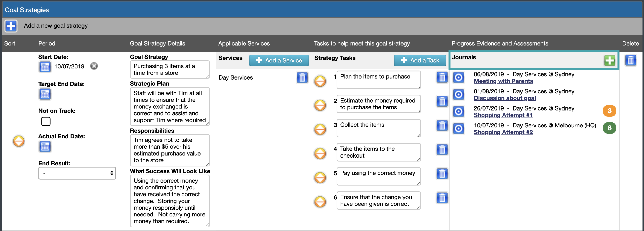
Task: Open the Shopping Attempt #1 journal link
Action: coord(503,115)
